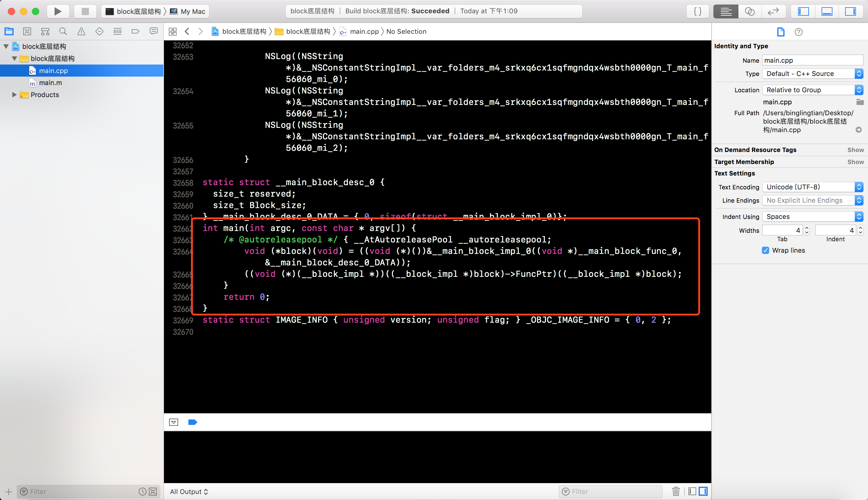Toggle the Wrap lines checkbox
The width and height of the screenshot is (868, 500).
[x=766, y=250]
